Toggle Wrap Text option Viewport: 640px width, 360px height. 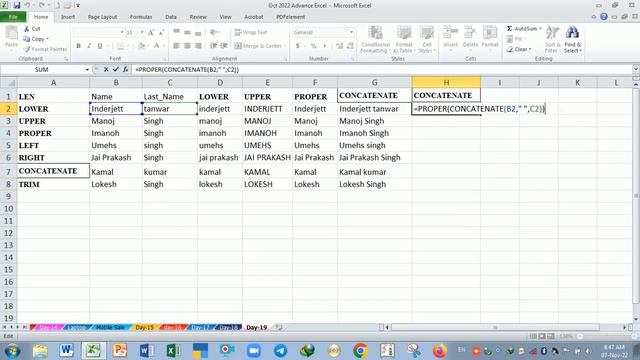pos(251,32)
